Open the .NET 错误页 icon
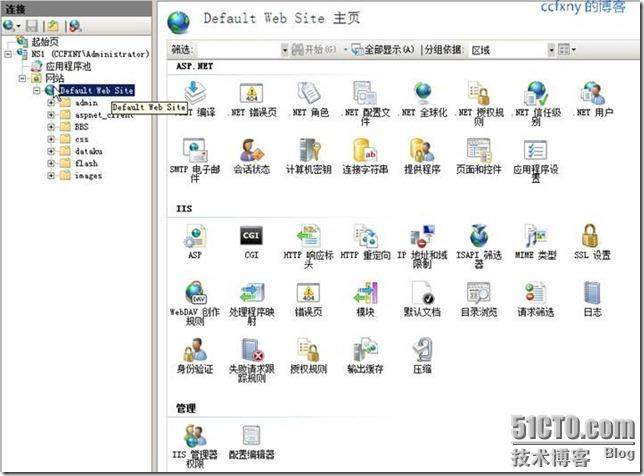 tap(252, 99)
